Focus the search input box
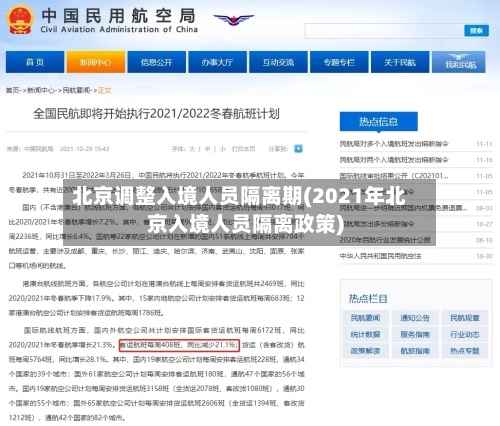This screenshot has height=426, width=500. (384, 31)
